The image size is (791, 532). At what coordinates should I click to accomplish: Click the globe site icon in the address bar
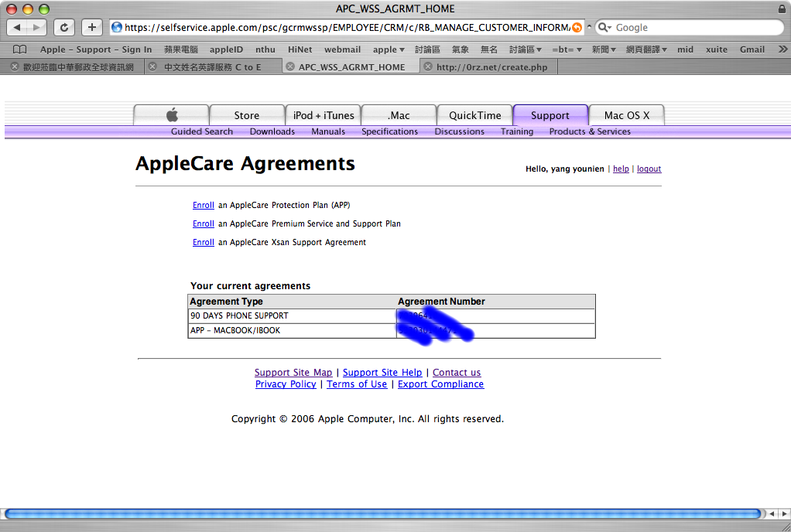[x=117, y=27]
